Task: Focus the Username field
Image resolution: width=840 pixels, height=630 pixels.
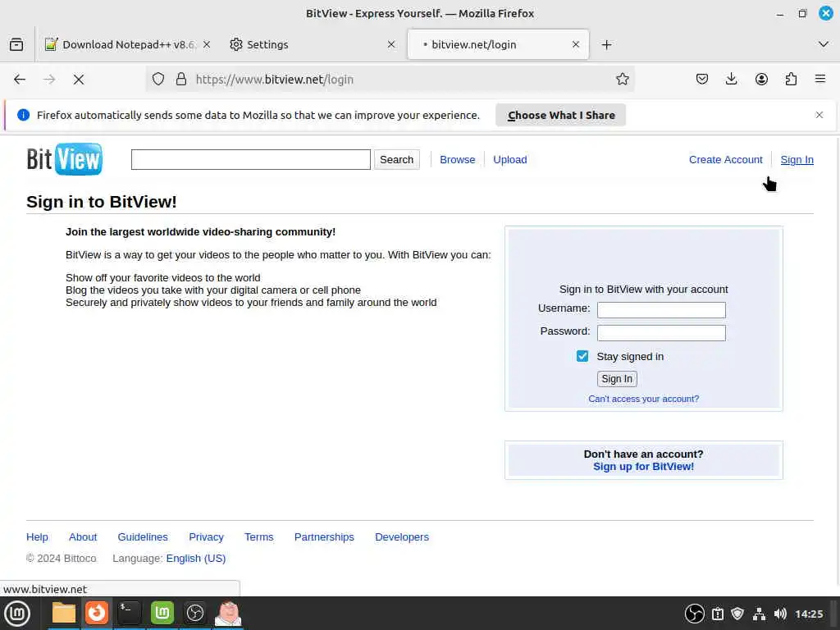Action: coord(661,309)
